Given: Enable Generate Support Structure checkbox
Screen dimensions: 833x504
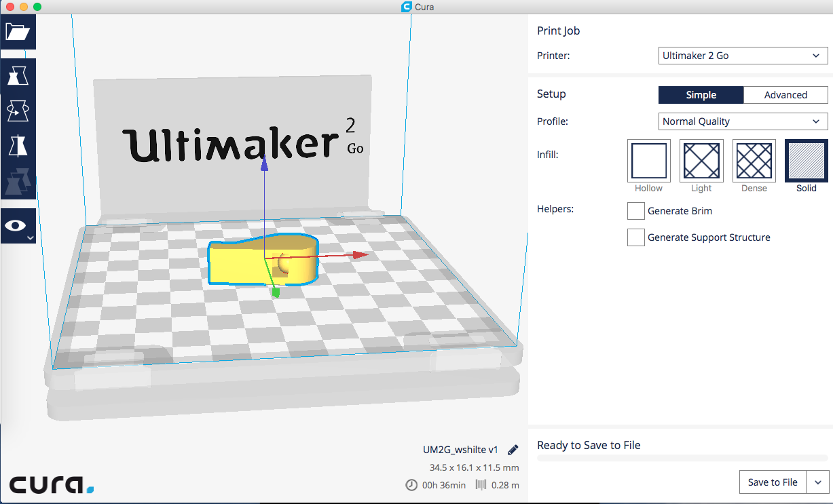Looking at the screenshot, I should pos(636,237).
